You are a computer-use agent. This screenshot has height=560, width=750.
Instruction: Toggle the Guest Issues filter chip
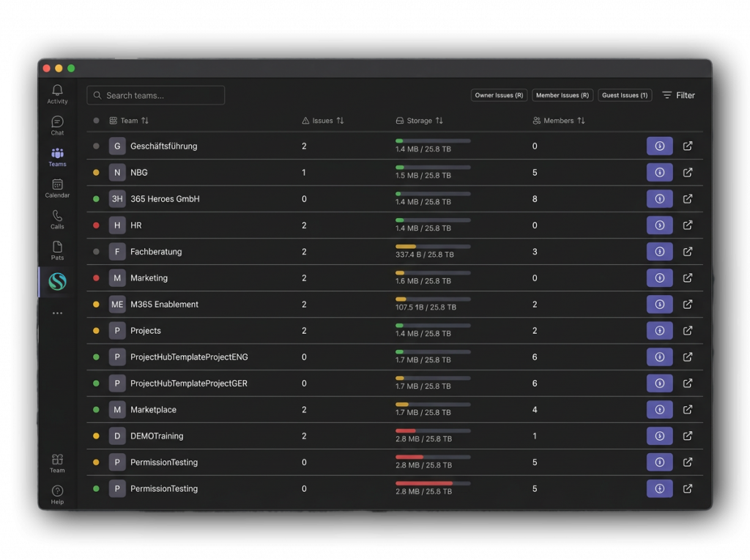(625, 95)
